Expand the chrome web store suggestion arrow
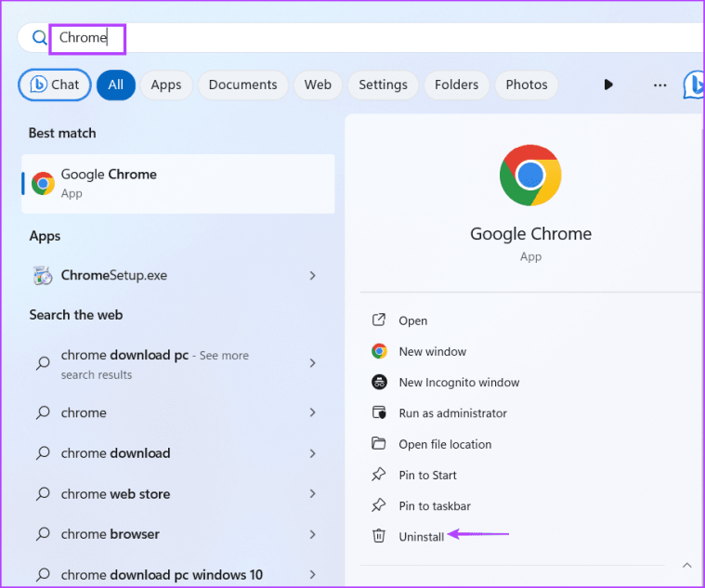Viewport: 705px width, 588px height. 312,494
